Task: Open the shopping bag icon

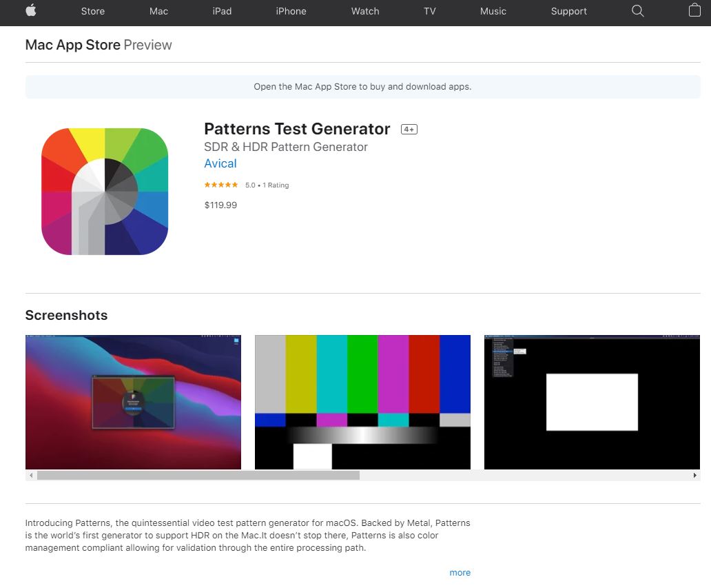Action: [x=694, y=10]
